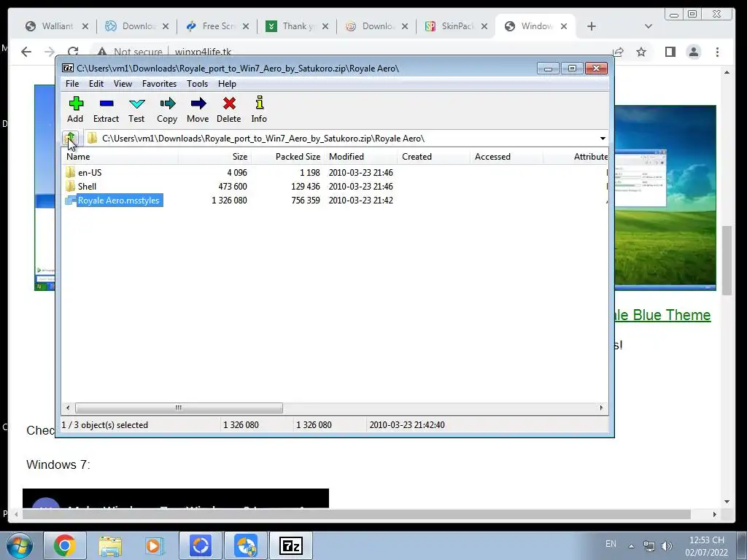Viewport: 747px width, 560px height.
Task: Select the Royale Aero.msstyles file
Action: click(115, 200)
